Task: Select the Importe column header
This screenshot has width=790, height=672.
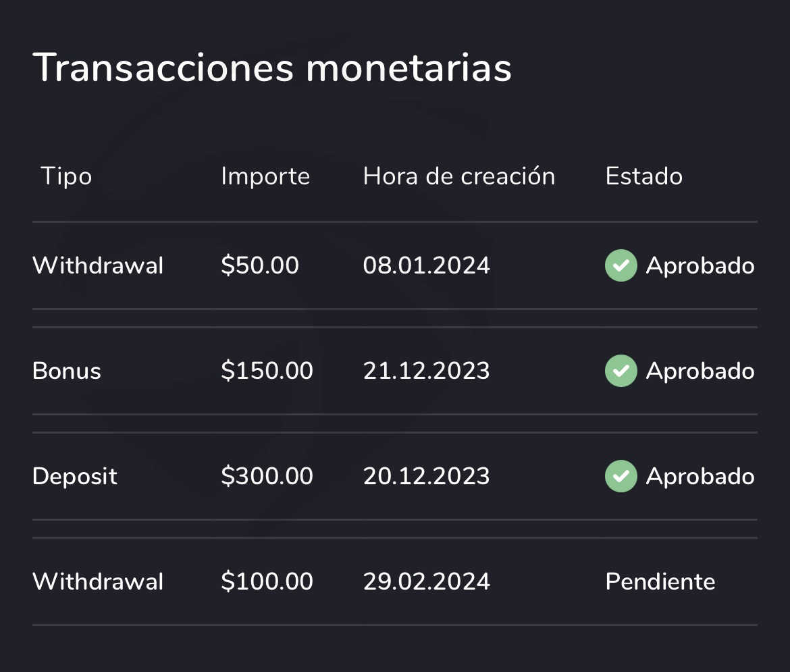Action: click(265, 176)
